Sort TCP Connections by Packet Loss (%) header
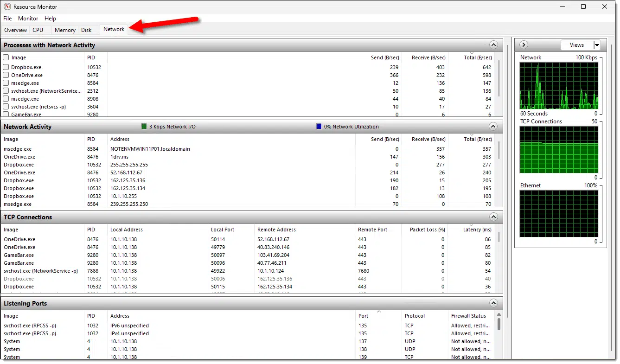Image resolution: width=620 pixels, height=364 pixels. point(425,230)
